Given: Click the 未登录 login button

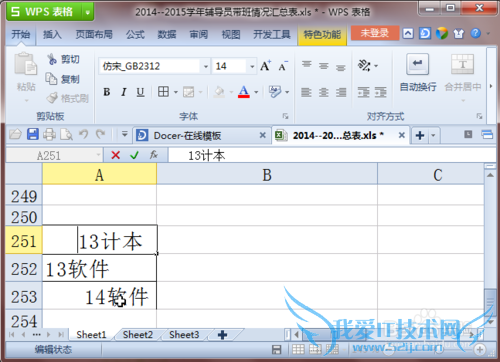Looking at the screenshot, I should coord(375,33).
